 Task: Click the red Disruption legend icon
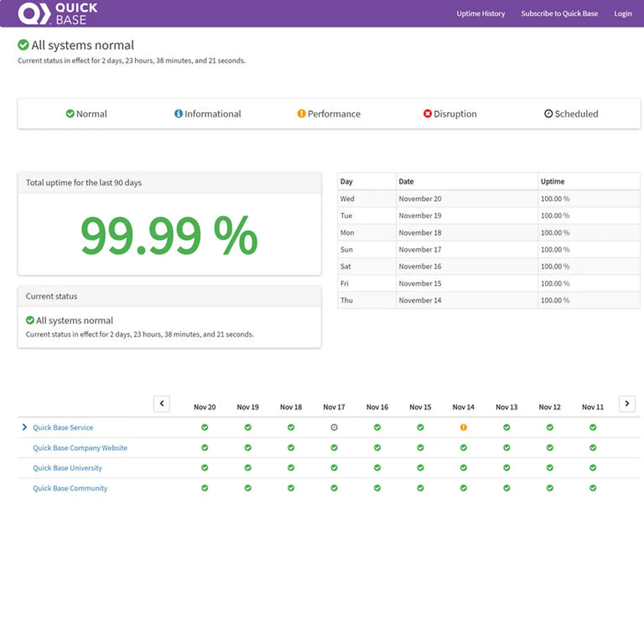point(427,114)
